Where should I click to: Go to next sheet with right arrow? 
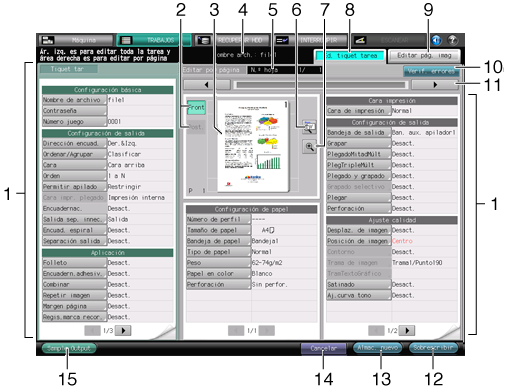coord(434,85)
